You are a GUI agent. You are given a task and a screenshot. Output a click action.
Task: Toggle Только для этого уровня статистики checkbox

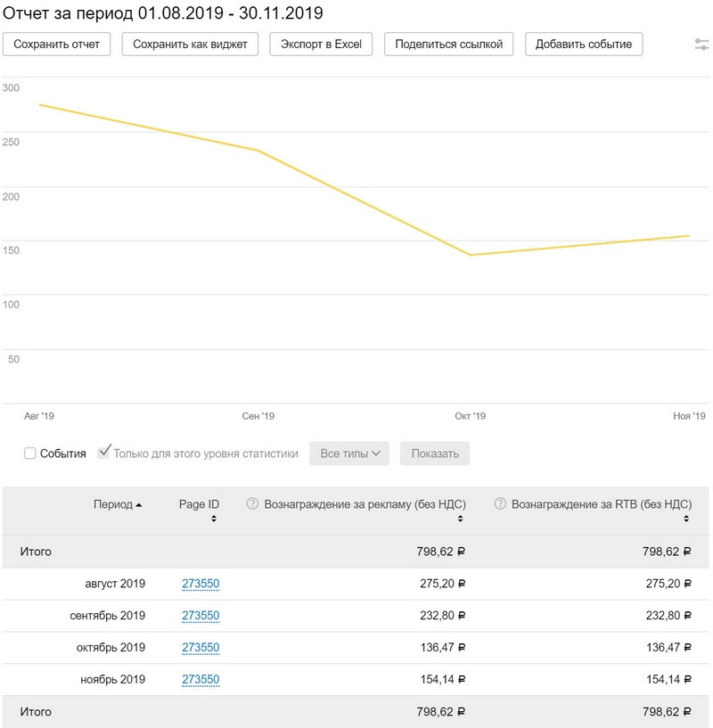(104, 453)
